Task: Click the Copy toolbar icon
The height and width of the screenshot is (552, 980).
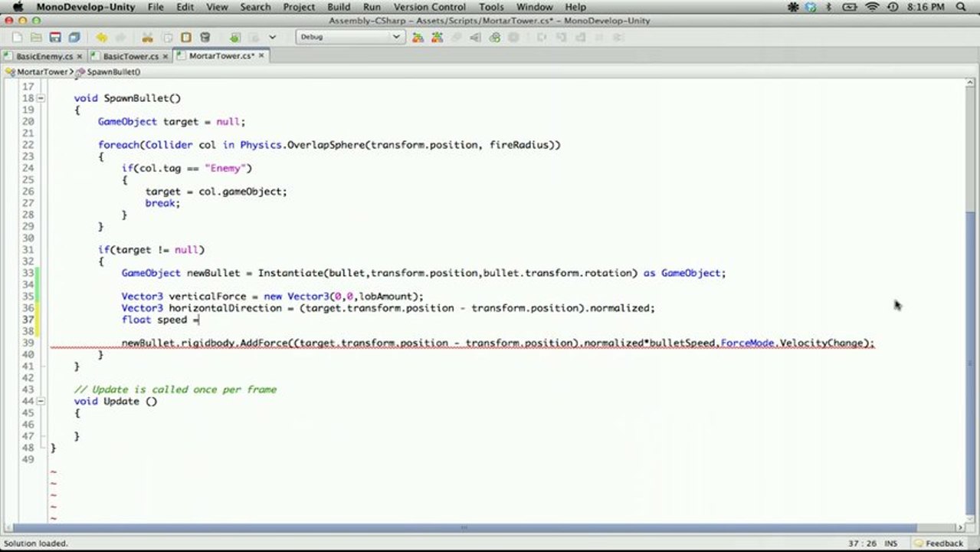Action: point(166,37)
